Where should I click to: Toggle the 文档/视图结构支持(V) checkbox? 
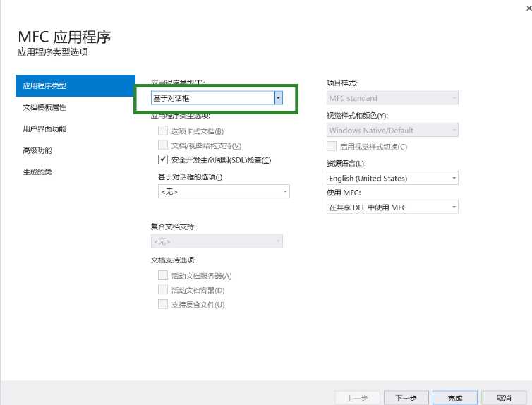tap(163, 145)
